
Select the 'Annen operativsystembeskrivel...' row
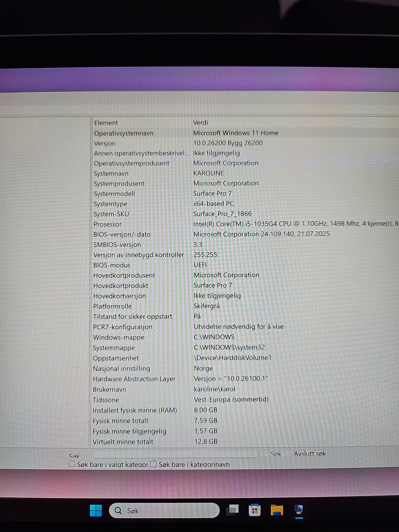[x=246, y=153]
